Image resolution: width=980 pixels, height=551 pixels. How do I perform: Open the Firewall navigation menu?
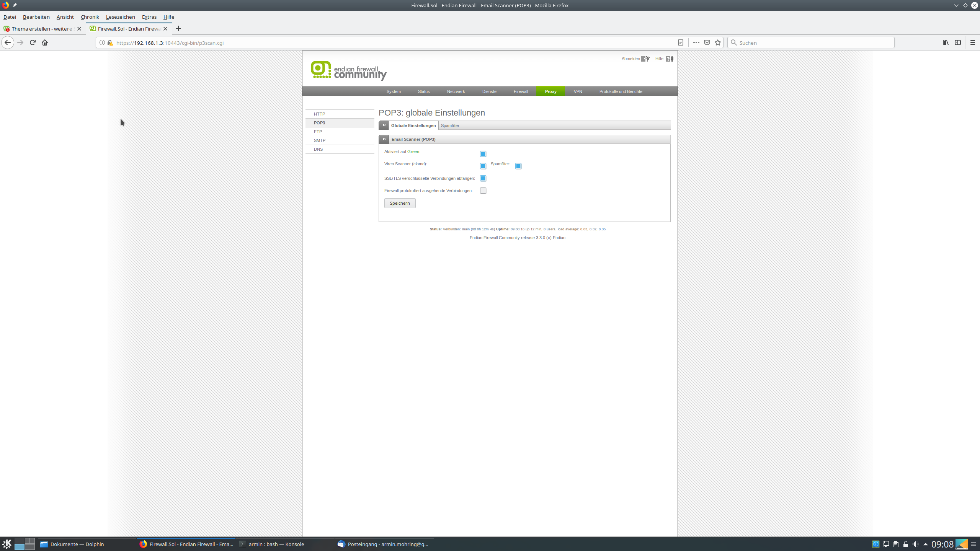(521, 91)
